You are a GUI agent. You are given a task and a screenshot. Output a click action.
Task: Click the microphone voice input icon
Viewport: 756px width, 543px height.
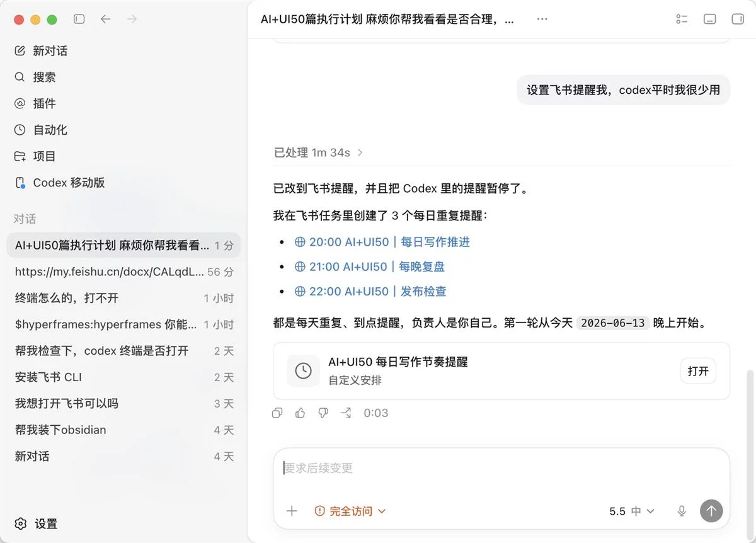[682, 511]
